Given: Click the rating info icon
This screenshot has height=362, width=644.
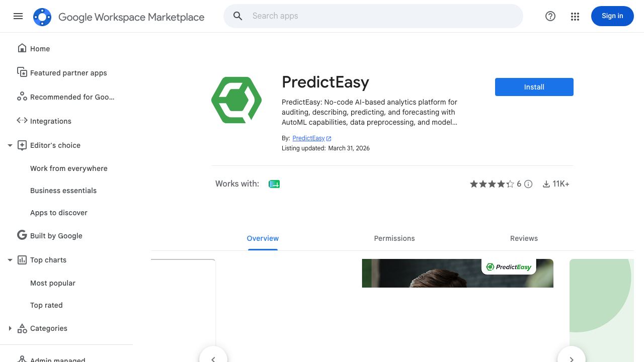Looking at the screenshot, I should pos(528,184).
